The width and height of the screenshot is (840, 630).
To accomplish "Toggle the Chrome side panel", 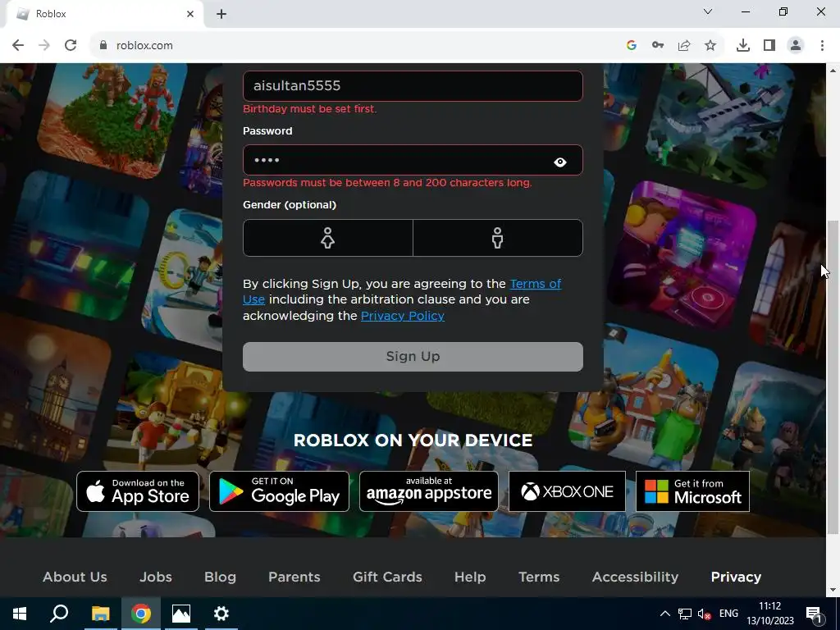I will 769,46.
